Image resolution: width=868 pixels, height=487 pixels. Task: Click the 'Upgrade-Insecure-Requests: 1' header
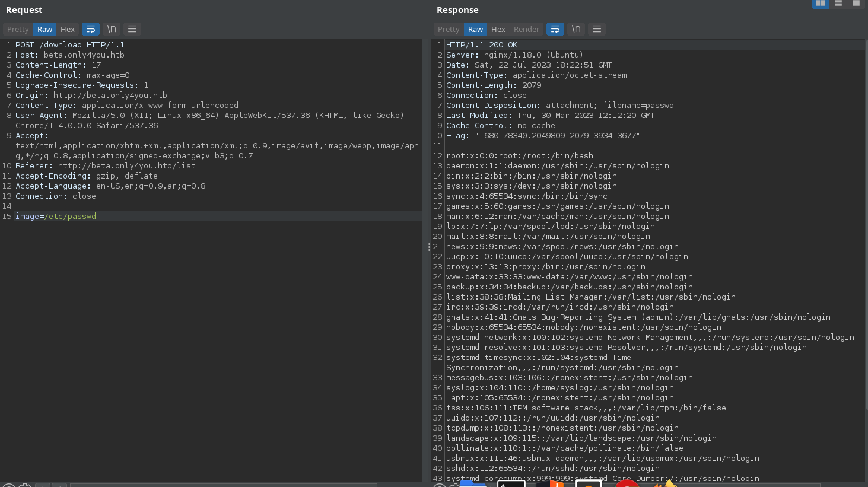(82, 85)
